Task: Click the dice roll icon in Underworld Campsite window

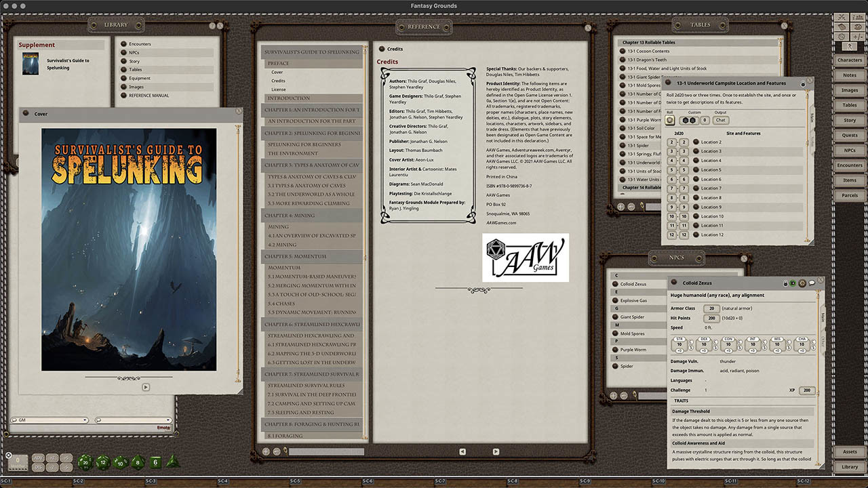Action: pyautogui.click(x=670, y=120)
